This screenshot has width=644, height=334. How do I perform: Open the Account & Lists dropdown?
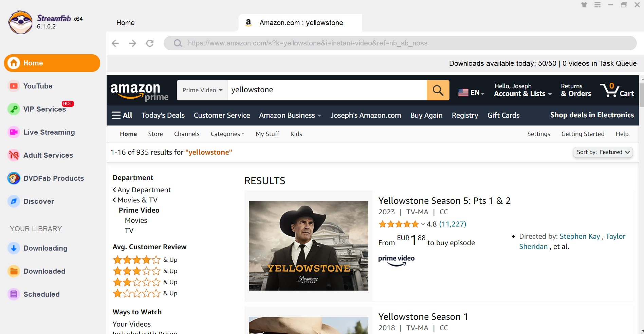tap(523, 90)
